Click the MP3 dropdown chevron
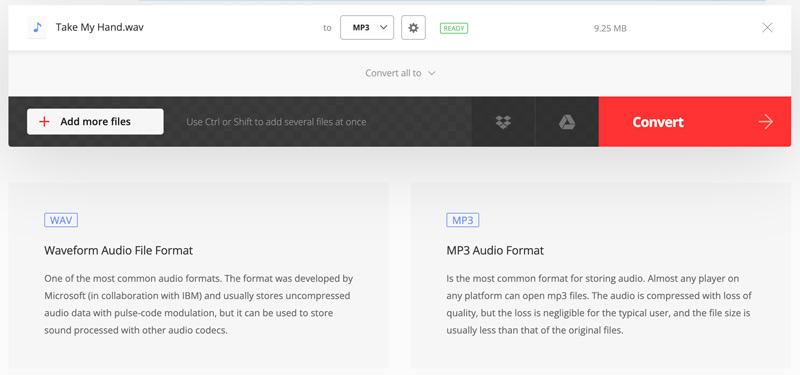Image resolution: width=800 pixels, height=375 pixels. click(383, 28)
